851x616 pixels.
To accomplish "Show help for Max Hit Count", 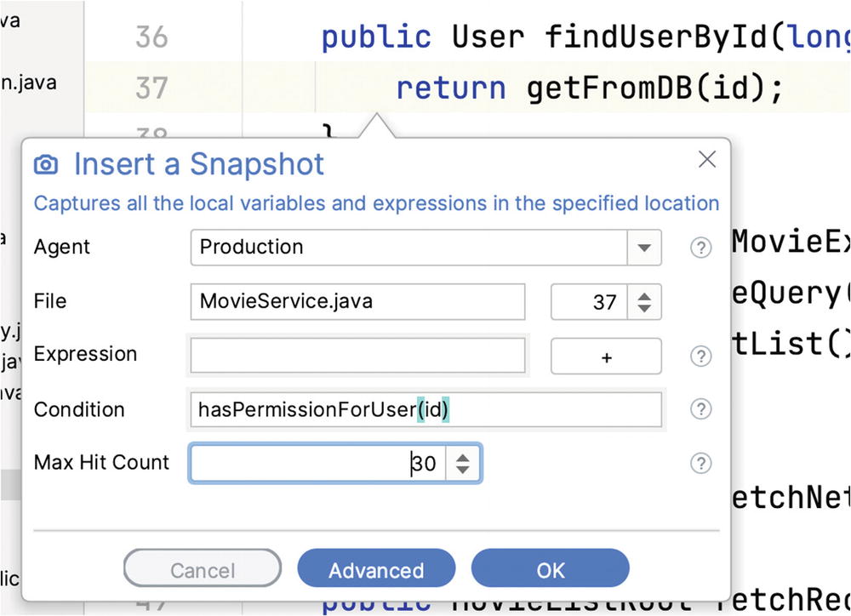I will click(700, 463).
